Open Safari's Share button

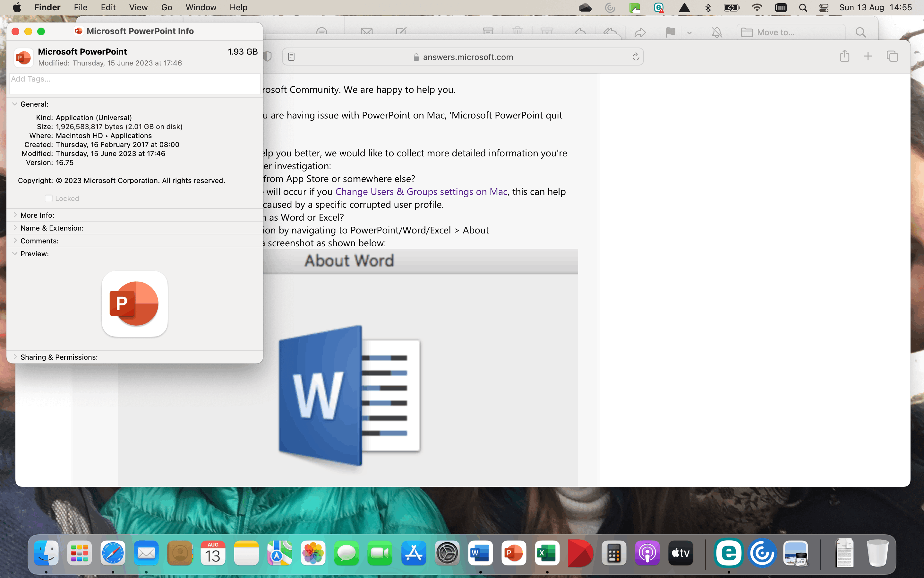tap(844, 56)
